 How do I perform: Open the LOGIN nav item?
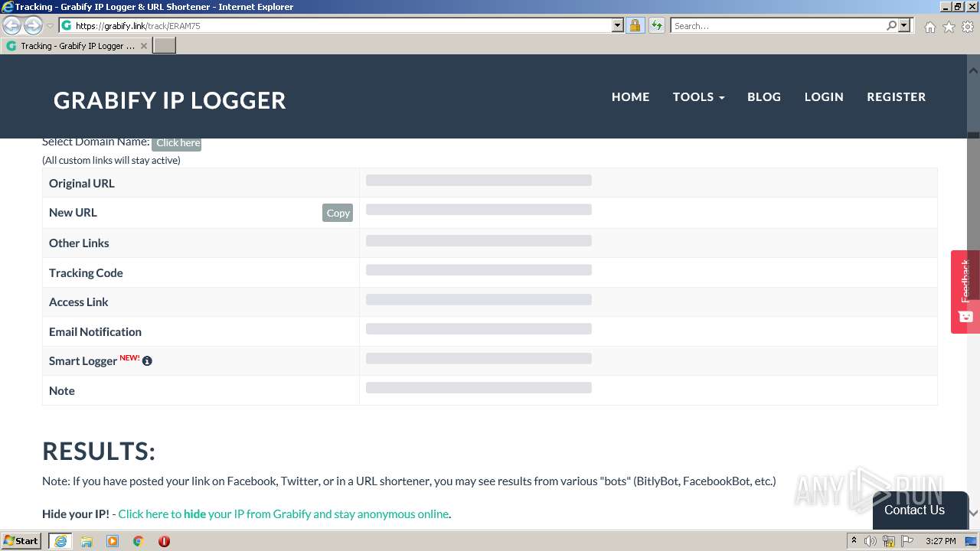824,97
